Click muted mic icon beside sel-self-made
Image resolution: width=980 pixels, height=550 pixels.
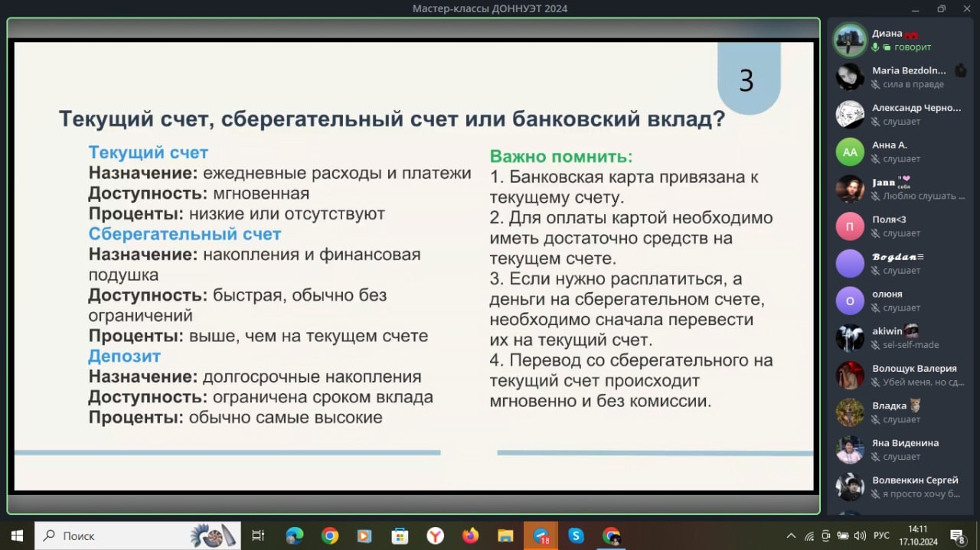tap(875, 345)
